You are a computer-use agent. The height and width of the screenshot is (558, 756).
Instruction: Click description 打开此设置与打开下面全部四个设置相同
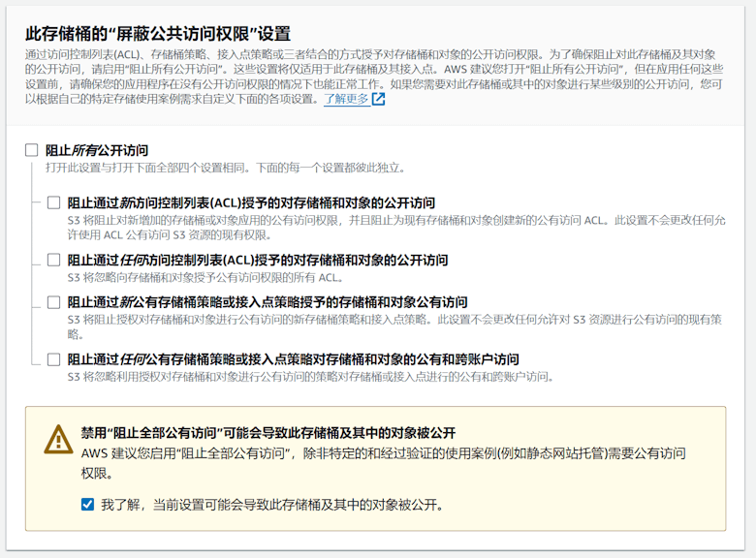226,168
